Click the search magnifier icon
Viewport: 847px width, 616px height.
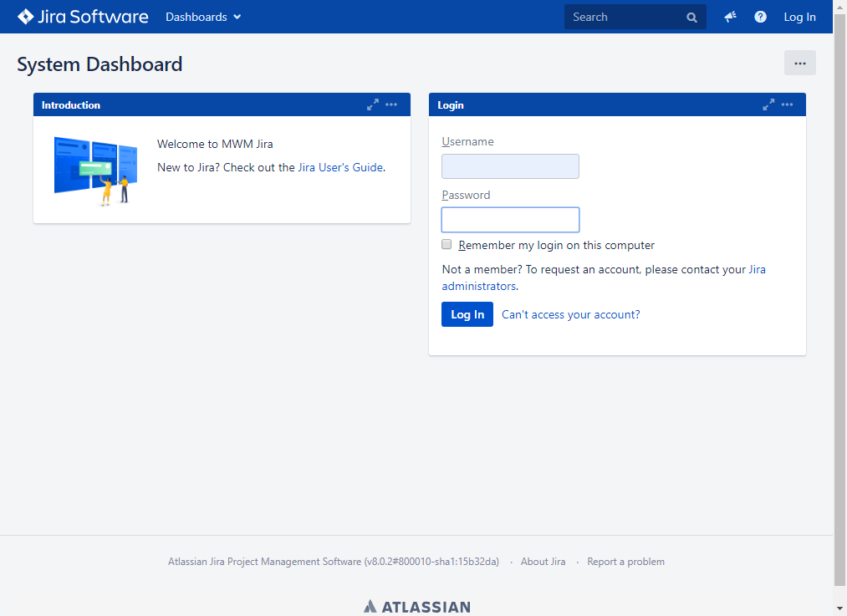click(691, 18)
